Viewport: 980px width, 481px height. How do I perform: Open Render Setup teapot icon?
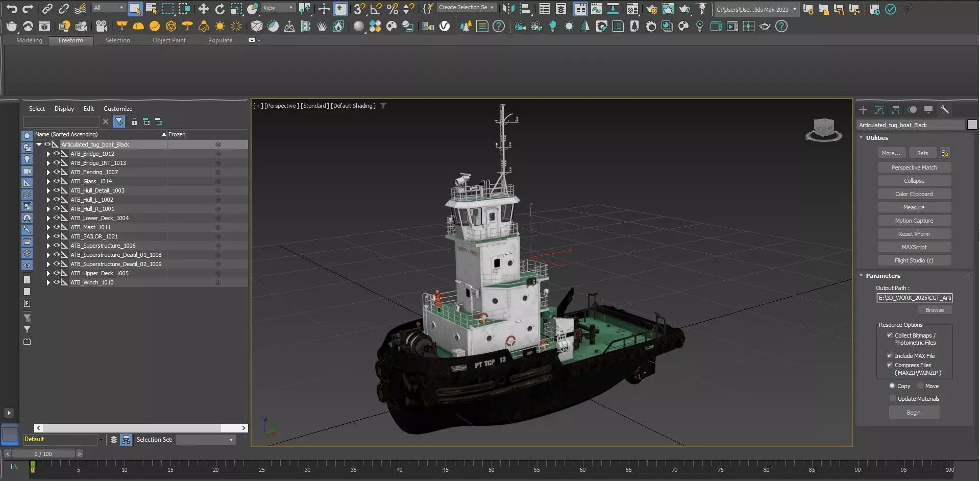(652, 9)
